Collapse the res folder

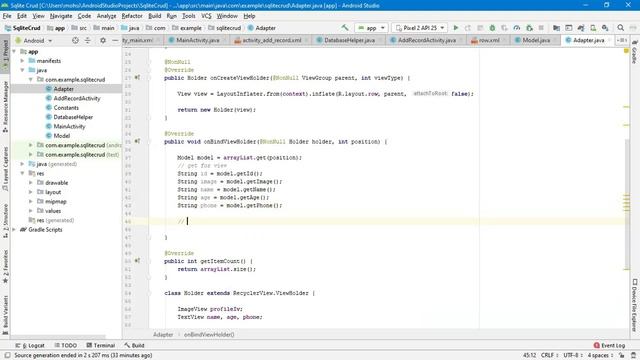[x=23, y=173]
